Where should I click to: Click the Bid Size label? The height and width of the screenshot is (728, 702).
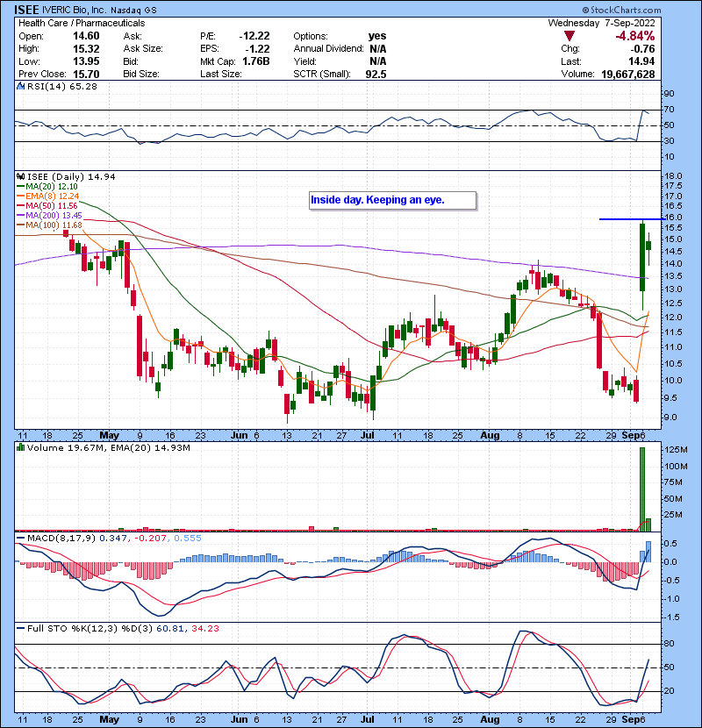(x=141, y=74)
